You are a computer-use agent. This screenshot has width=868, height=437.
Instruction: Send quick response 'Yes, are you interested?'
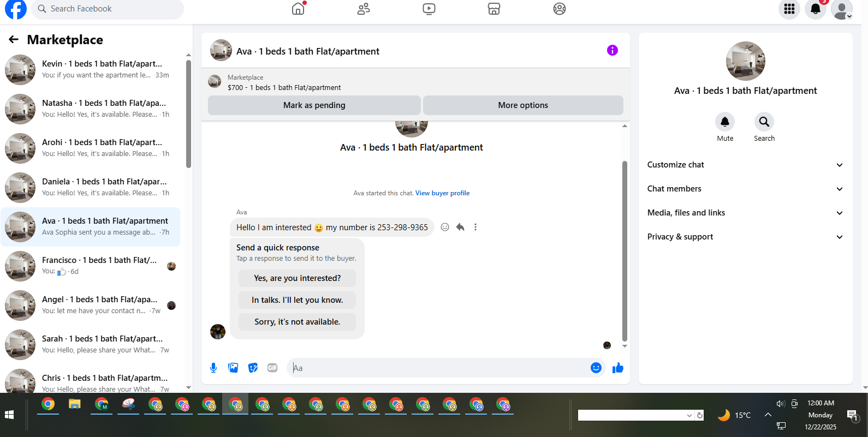click(297, 278)
